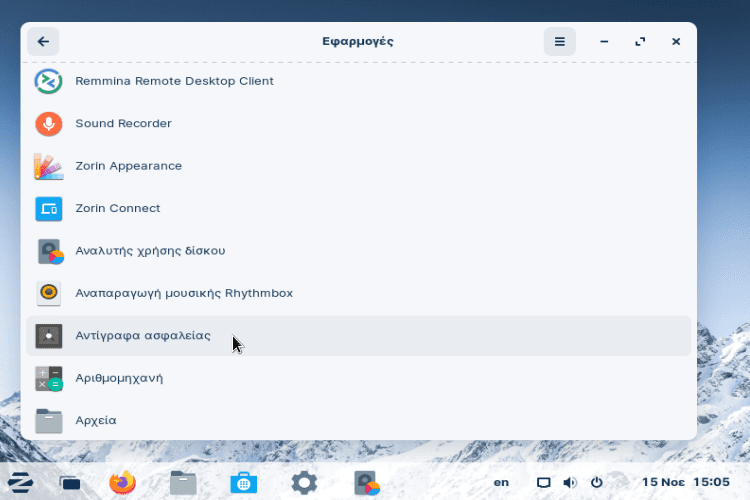Screen dimensions: 750x500
Task: Pick the Αριθμομηχανή label
Action: pos(119,378)
